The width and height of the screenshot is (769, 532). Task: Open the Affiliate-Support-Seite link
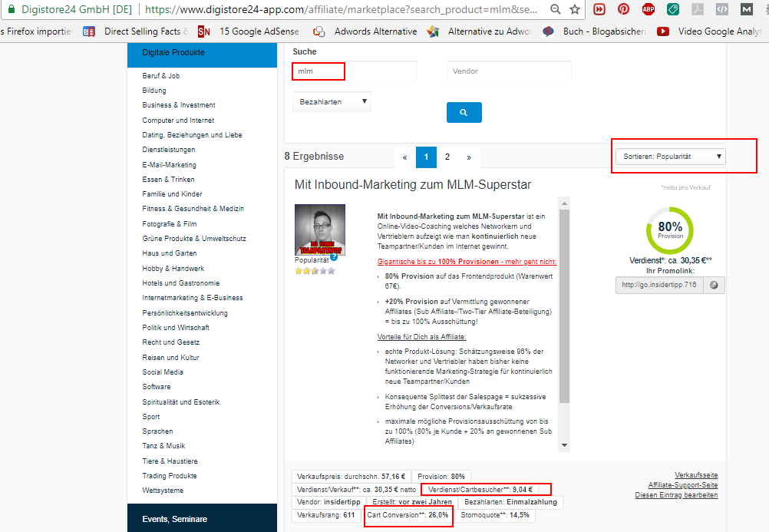click(x=683, y=485)
